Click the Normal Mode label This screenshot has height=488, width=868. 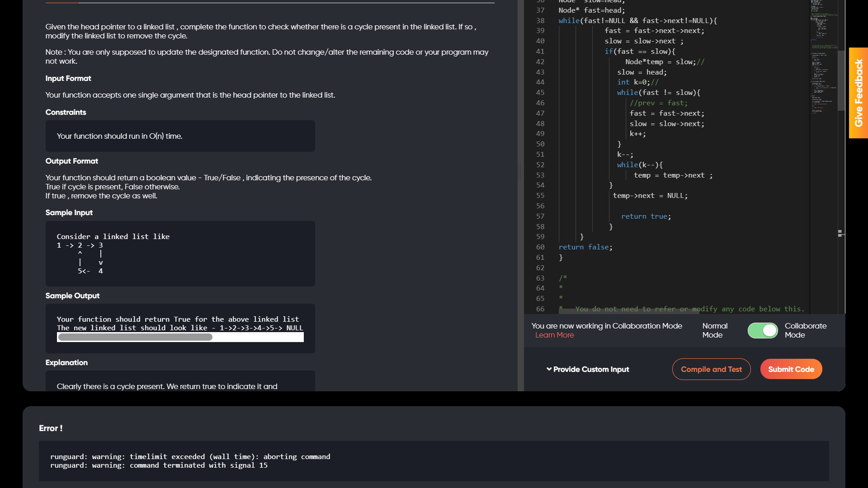(x=714, y=330)
